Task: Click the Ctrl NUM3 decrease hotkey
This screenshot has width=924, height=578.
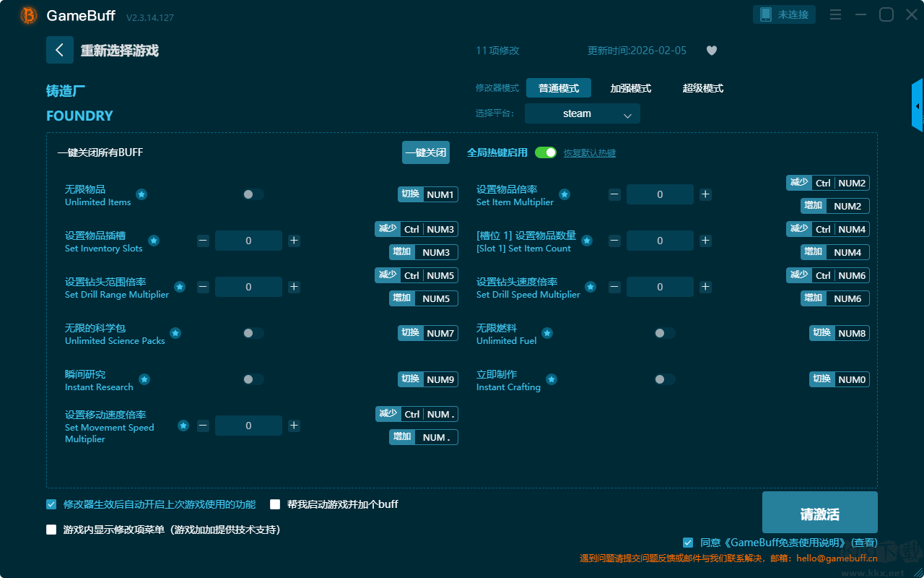Action: (417, 229)
